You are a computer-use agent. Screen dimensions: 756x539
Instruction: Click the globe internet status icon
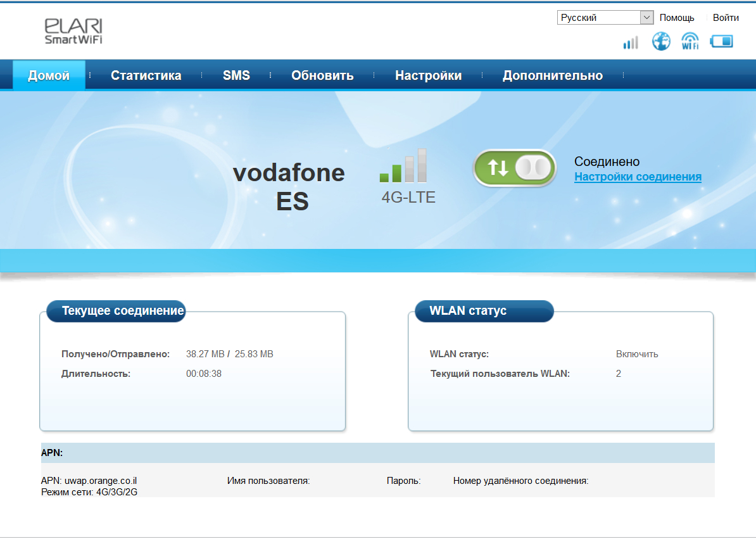point(661,42)
